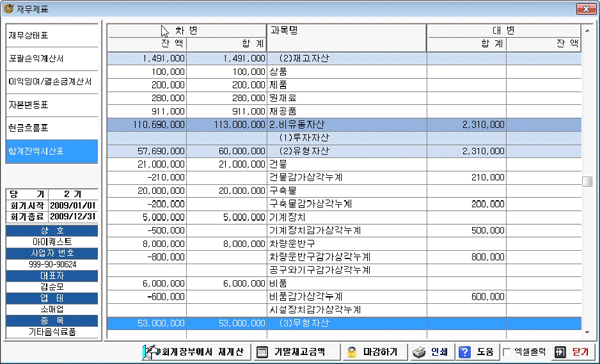Select the 2.비유동자산 row
This screenshot has width=600, height=364.
click(x=344, y=124)
